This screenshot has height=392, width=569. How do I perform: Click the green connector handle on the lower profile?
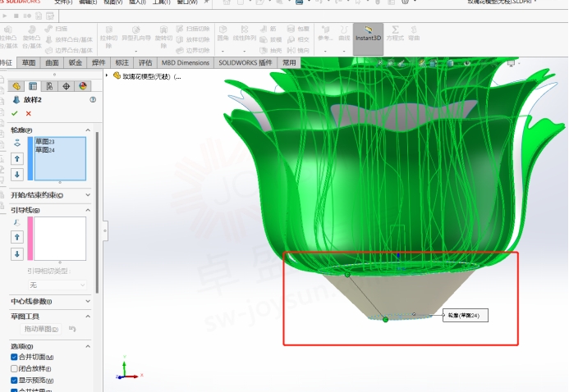click(385, 319)
